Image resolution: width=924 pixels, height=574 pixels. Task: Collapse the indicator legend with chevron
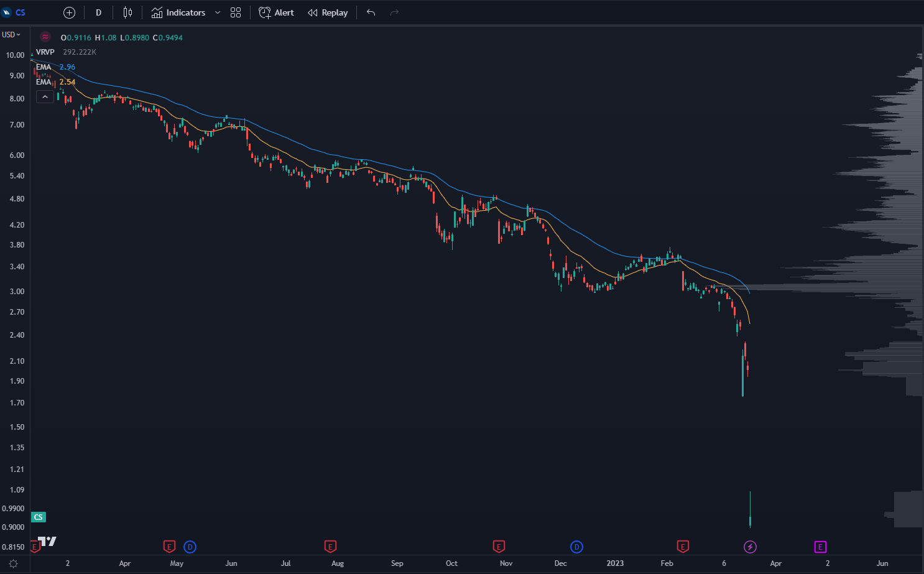click(45, 97)
